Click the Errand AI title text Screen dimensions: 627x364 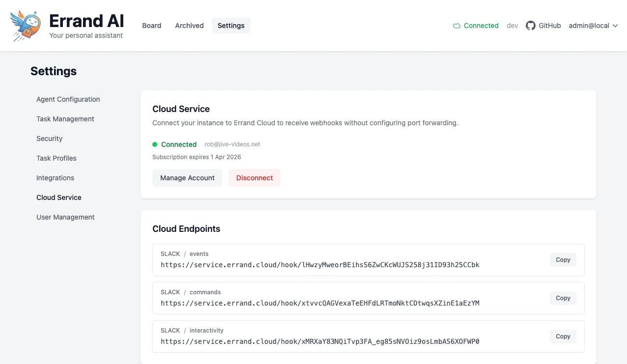pos(86,21)
